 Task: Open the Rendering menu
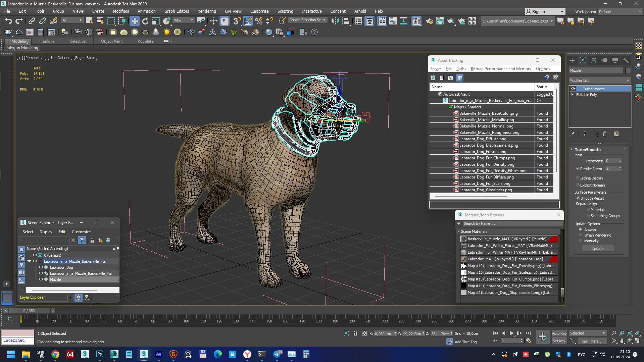coord(206,11)
